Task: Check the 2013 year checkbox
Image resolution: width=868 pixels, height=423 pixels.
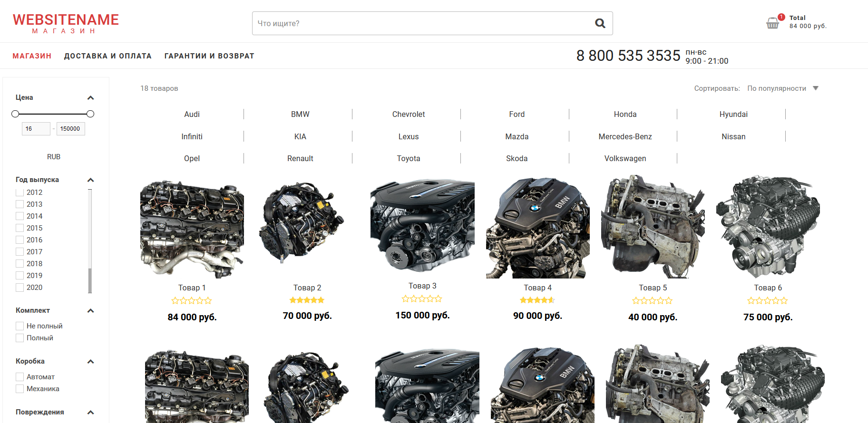Action: (20, 204)
